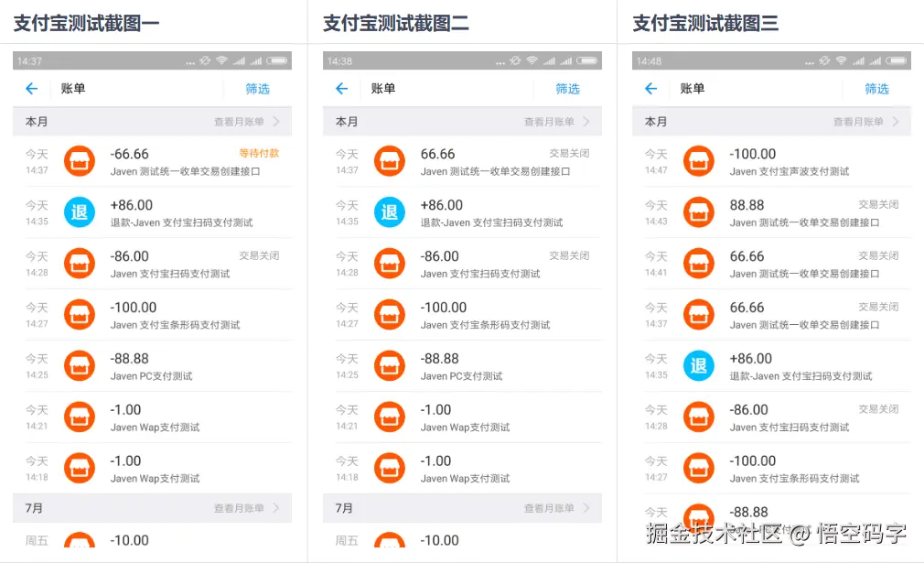Image resolution: width=924 pixels, height=563 pixels.
Task: Tap the merchant icon for Javen PC支付测试
Action: (x=80, y=365)
